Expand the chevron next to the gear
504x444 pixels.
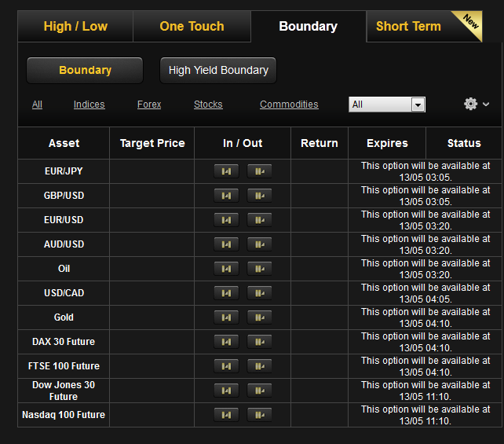tap(486, 105)
